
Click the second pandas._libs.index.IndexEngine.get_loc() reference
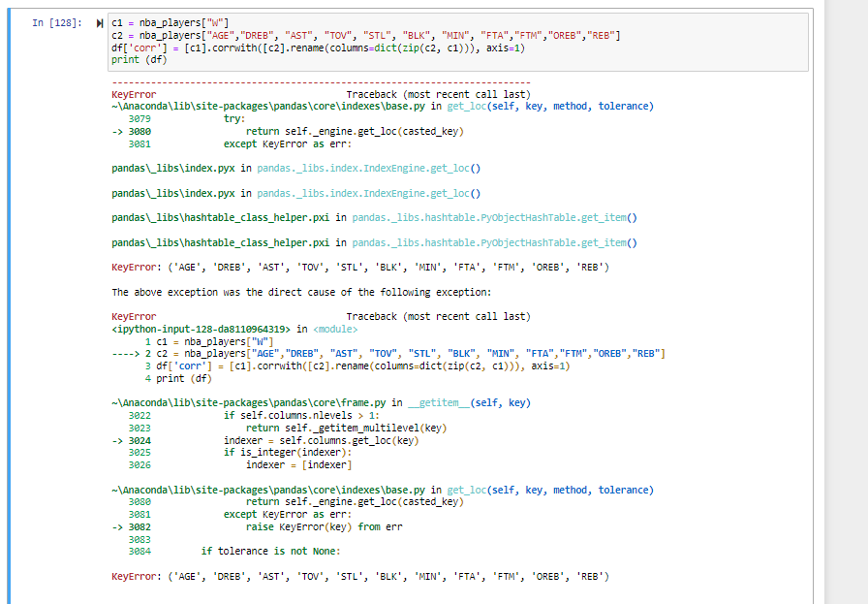point(369,193)
